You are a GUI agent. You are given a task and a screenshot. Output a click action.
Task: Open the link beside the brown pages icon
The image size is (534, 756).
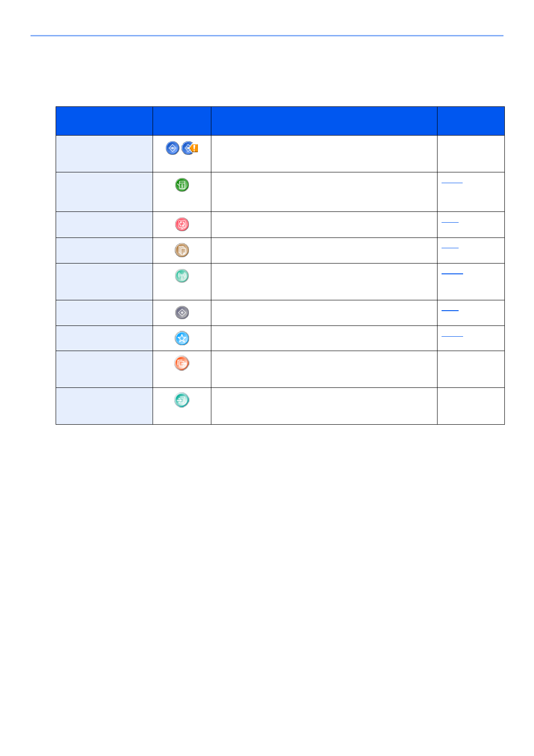point(450,247)
